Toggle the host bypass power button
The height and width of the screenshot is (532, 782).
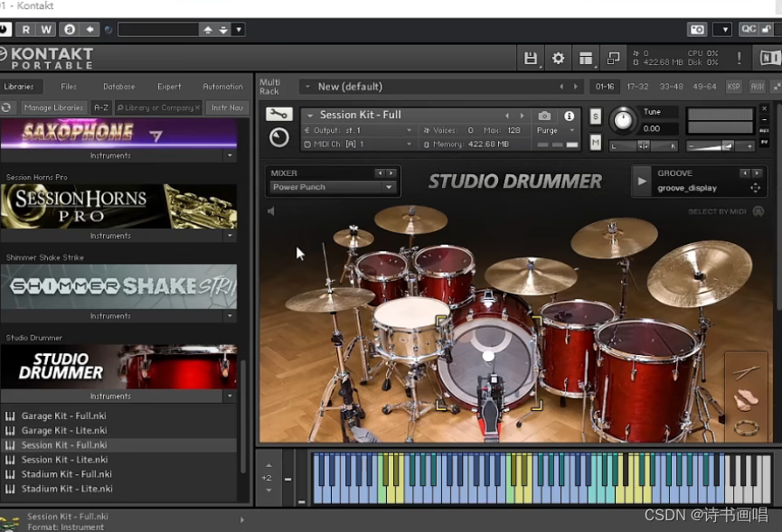pos(4,30)
